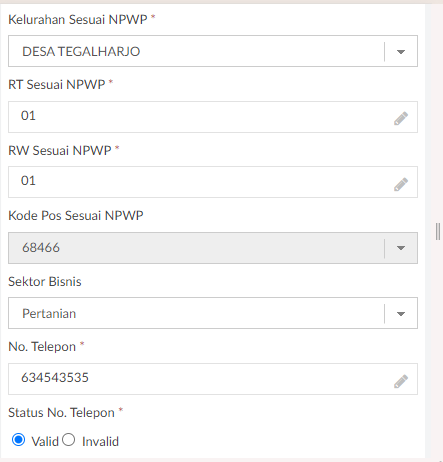Click the No. Telepon field label
Viewport: 443px width, 462px height.
click(42, 347)
